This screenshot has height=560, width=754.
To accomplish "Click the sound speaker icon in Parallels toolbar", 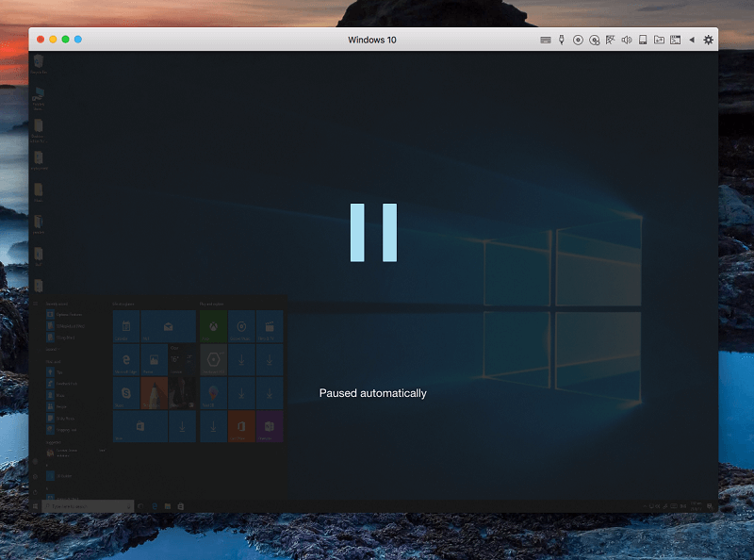I will tap(627, 40).
